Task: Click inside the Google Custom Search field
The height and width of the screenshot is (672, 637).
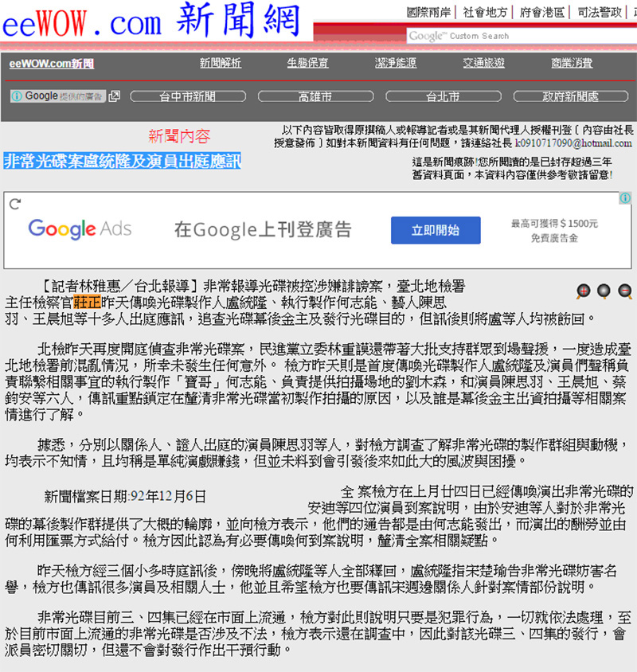Action: point(518,36)
